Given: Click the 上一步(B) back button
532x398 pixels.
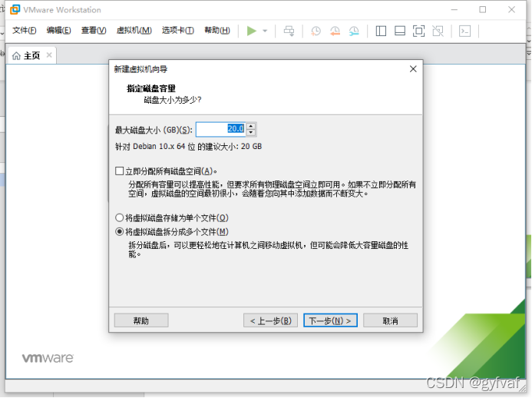Looking at the screenshot, I should click(270, 320).
